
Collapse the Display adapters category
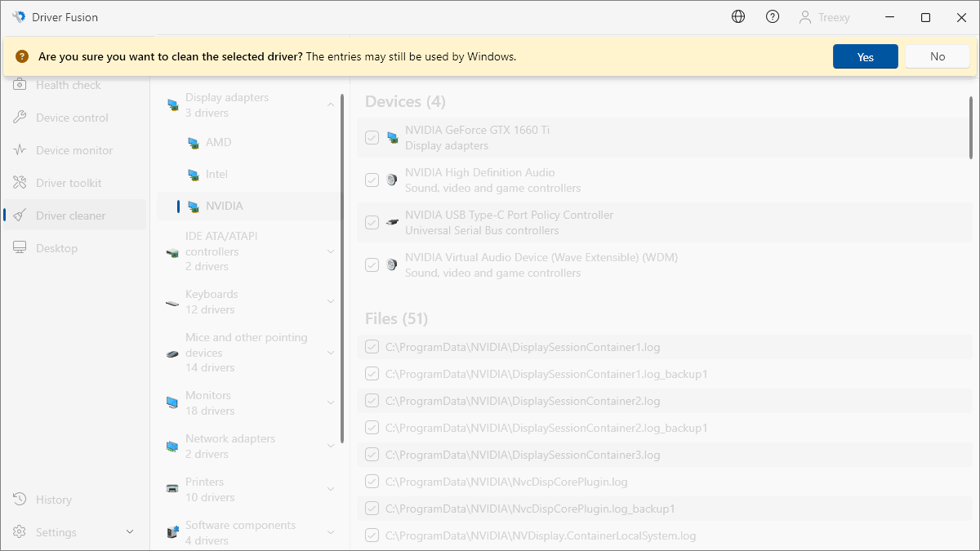coord(331,104)
